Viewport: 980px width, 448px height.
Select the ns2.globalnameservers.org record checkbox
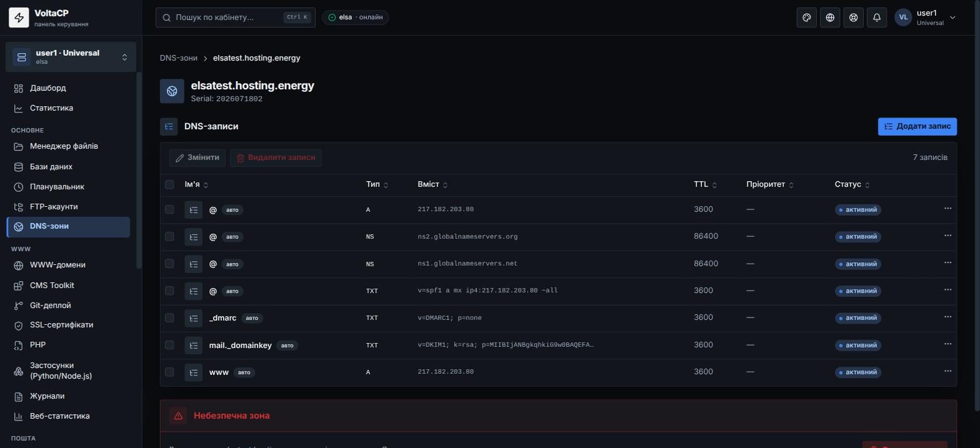(169, 236)
